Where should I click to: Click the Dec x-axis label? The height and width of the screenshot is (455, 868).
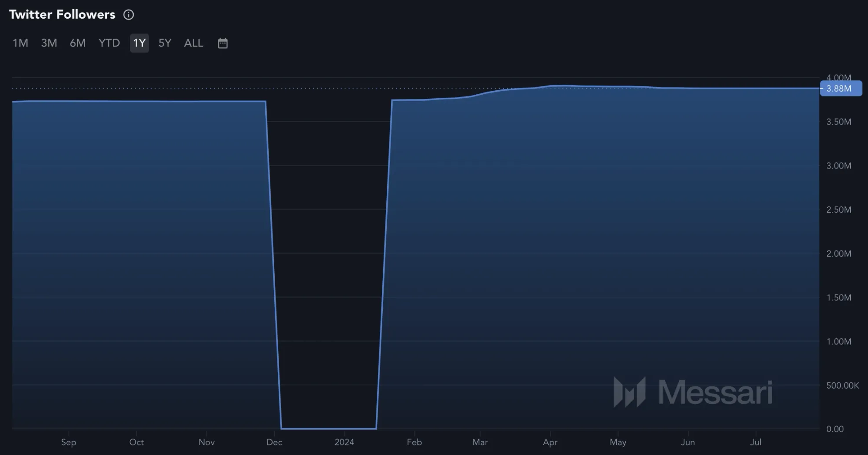tap(274, 442)
